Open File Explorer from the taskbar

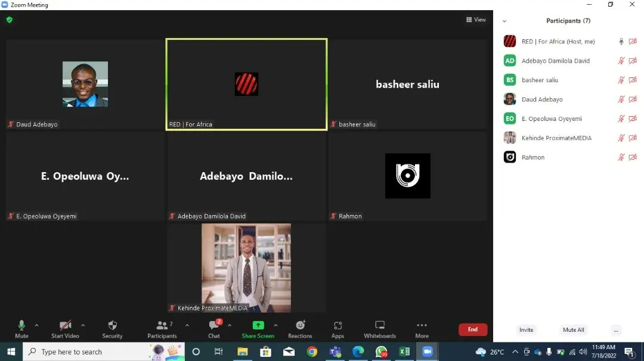coord(242,351)
